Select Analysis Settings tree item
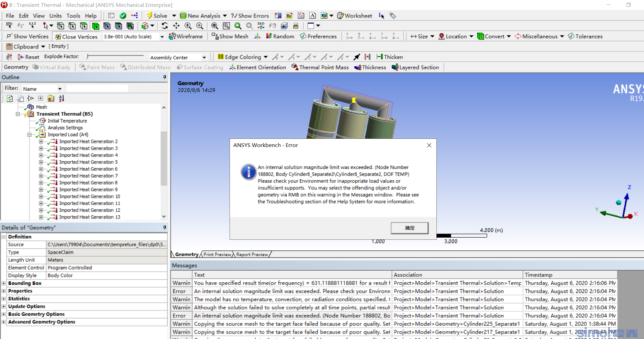Image resolution: width=644 pixels, height=339 pixels. tap(65, 128)
